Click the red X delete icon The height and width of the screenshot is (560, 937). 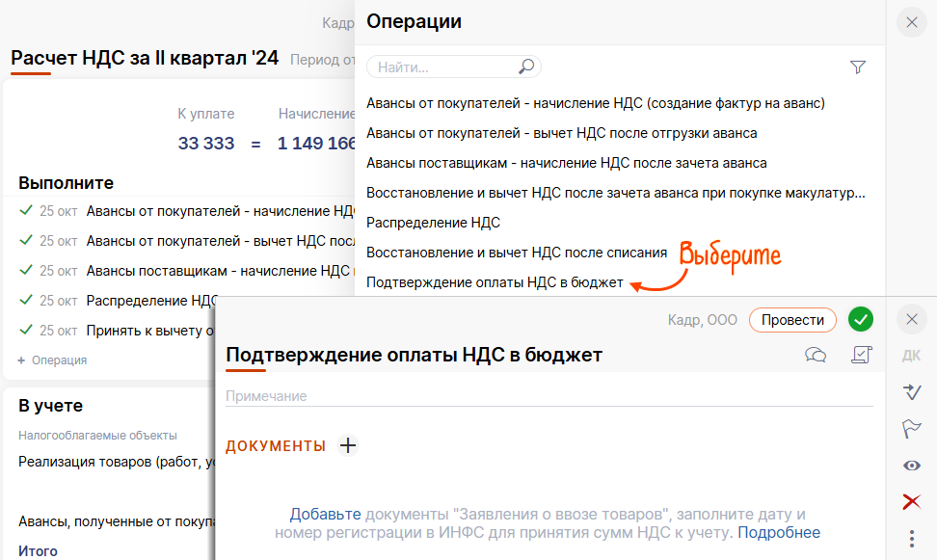(x=911, y=501)
